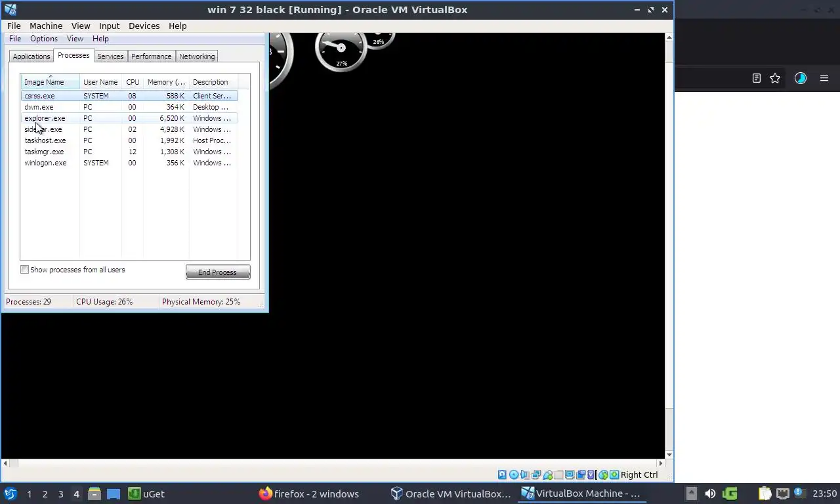Click the green uGet tray icon
Viewport: 840px width, 504px height.
click(729, 493)
